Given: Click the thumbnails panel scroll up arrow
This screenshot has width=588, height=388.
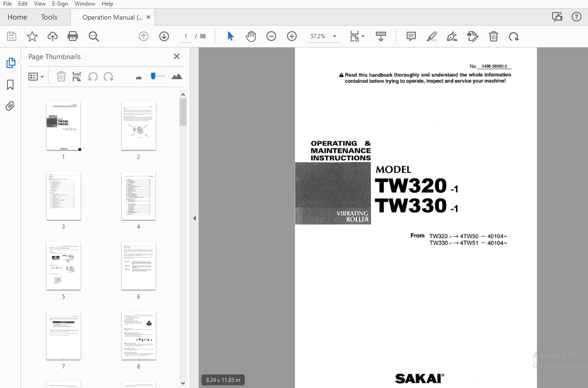Looking at the screenshot, I should click(x=183, y=95).
